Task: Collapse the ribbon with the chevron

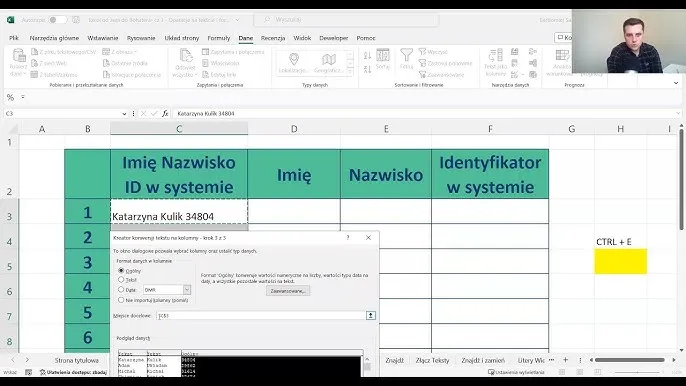Action: tap(676, 83)
